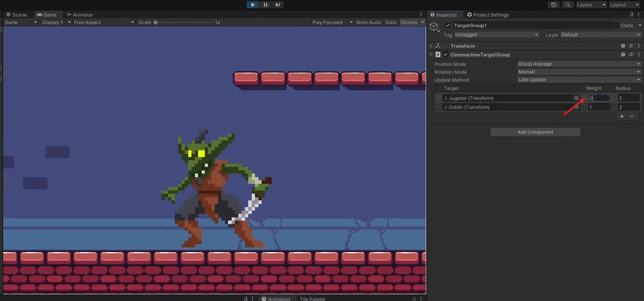Viewport: 644px width, 301px height.
Task: Click the Add Component button
Action: (x=535, y=132)
